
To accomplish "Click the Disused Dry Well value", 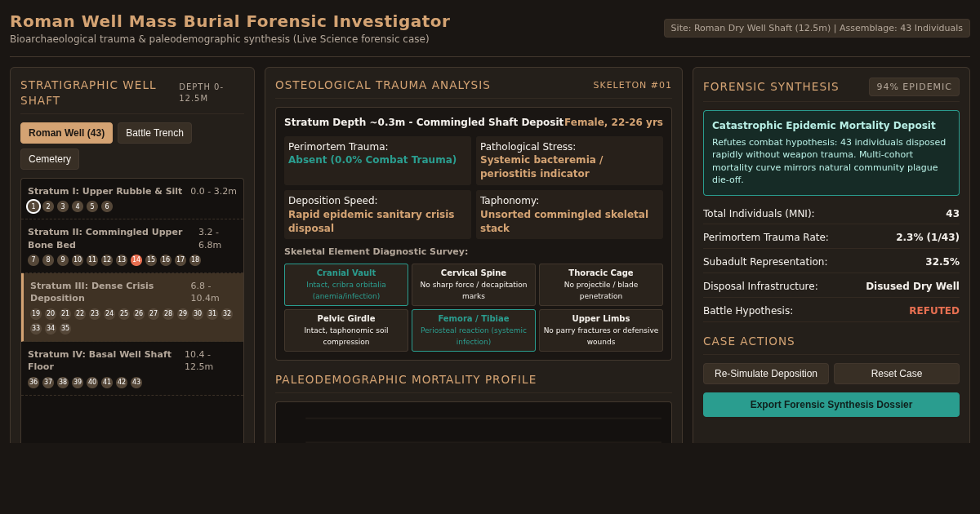I will point(912,286).
